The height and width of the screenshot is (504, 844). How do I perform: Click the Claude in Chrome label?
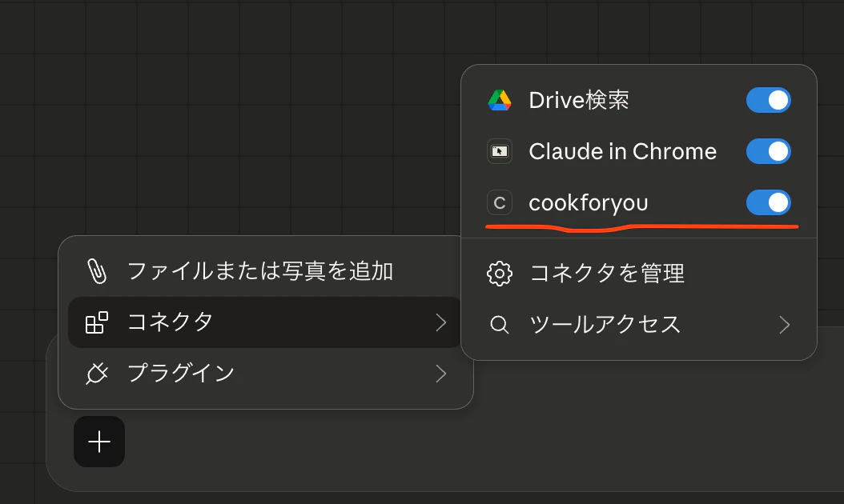[x=623, y=152]
